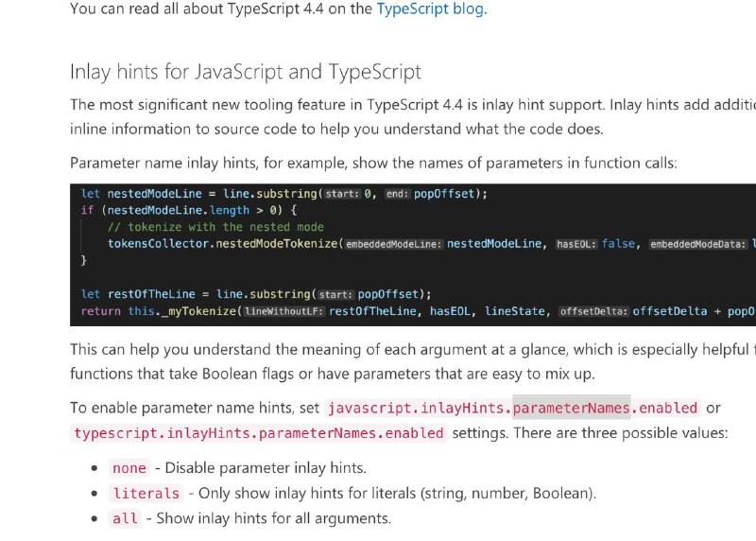Click the typescript.inlayHints.parameterNames.enabled setting code

pyautogui.click(x=259, y=433)
